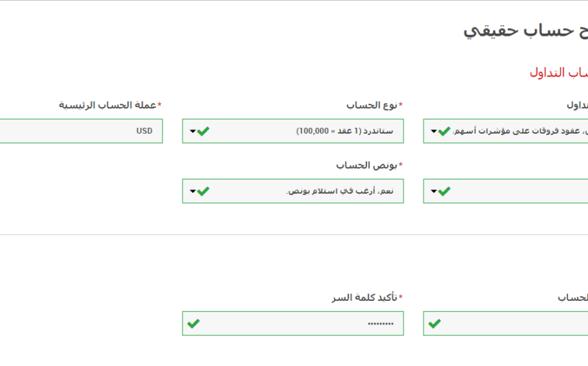Image resolution: width=588 pixels, height=366 pixels.
Task: Click the نعم، أرغب في استلام بونص selection text
Action: coord(340,191)
